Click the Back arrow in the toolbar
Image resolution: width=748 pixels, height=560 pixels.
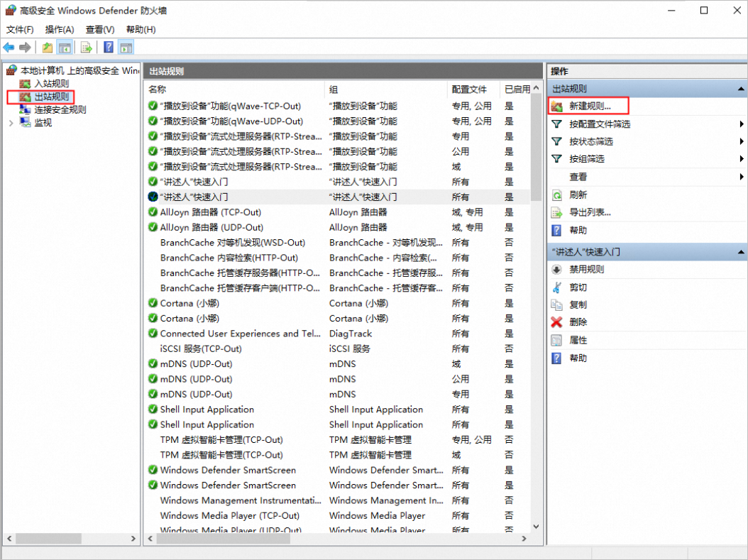click(x=9, y=48)
